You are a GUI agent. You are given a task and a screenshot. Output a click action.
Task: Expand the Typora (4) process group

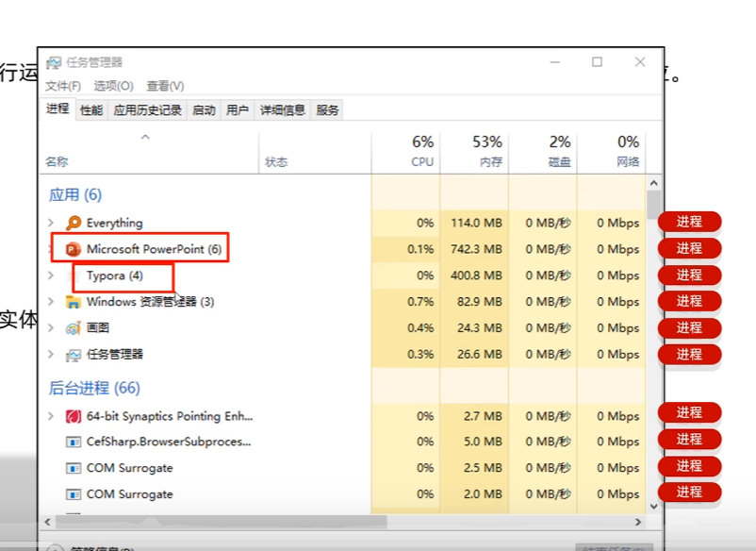coord(51,275)
